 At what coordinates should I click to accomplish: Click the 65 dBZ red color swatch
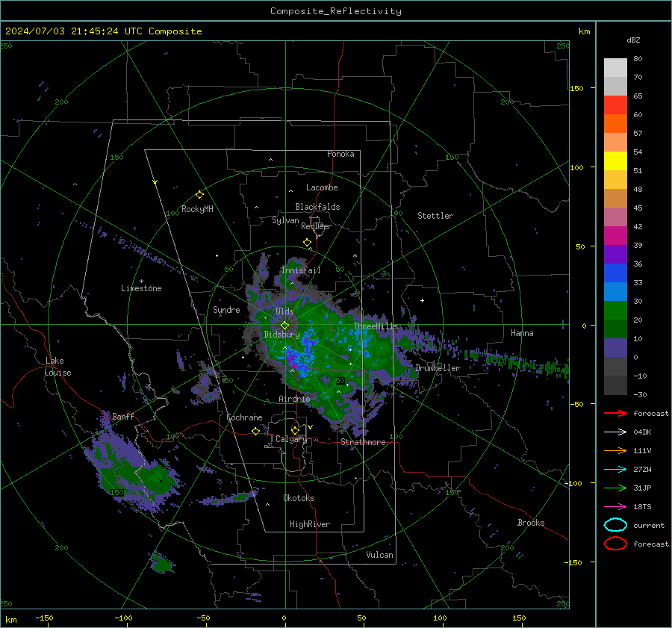coord(615,105)
